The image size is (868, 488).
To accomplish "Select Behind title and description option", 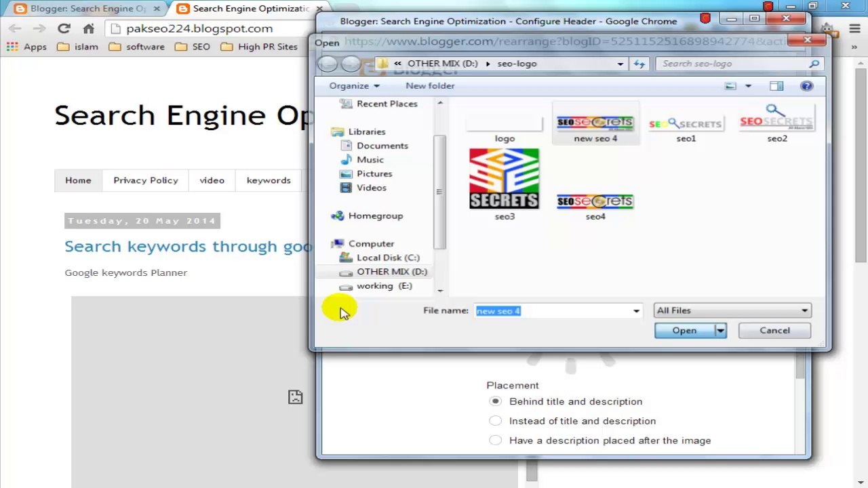I will [496, 401].
